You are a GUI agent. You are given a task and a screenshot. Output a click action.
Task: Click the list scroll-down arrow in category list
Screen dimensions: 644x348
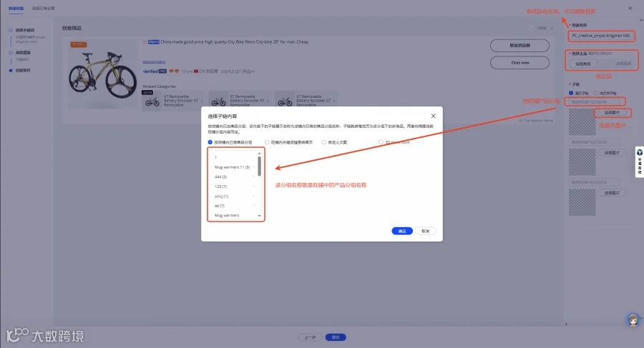coord(259,216)
